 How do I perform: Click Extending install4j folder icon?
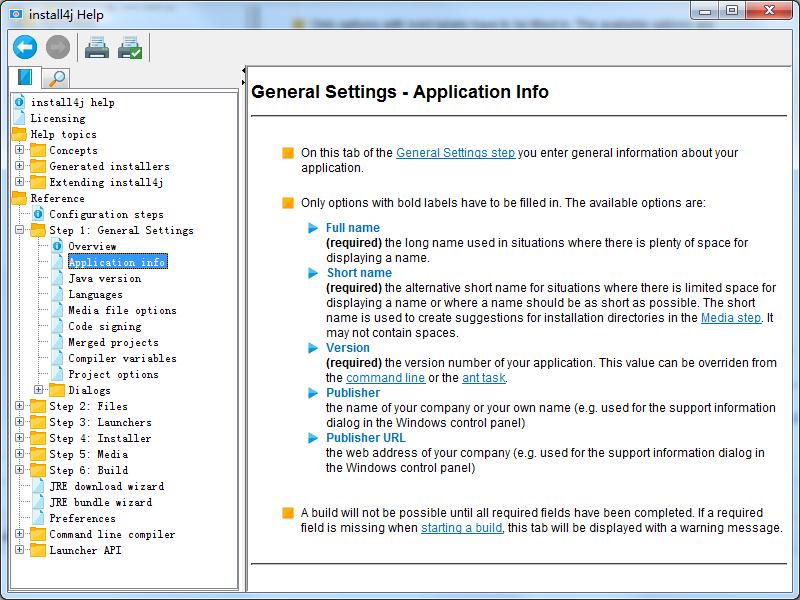[38, 182]
